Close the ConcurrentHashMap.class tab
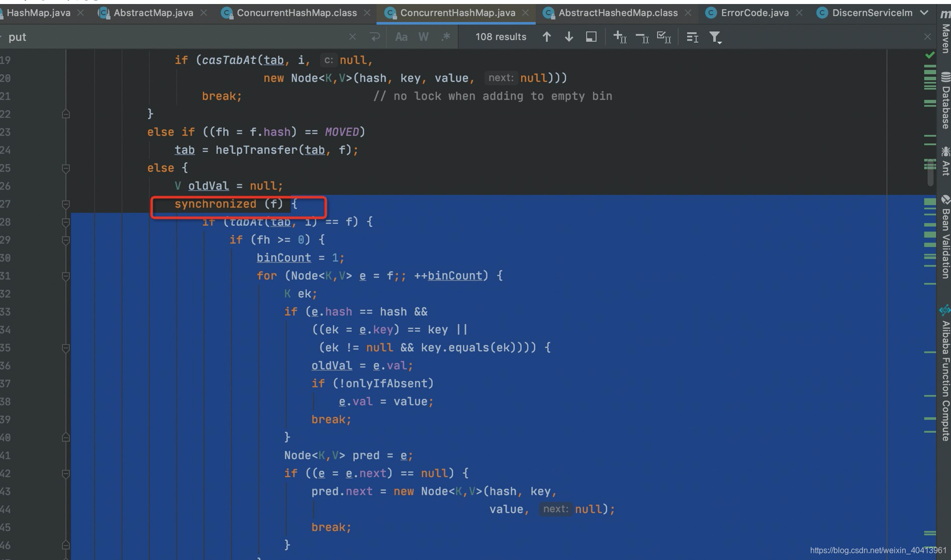 (x=367, y=13)
